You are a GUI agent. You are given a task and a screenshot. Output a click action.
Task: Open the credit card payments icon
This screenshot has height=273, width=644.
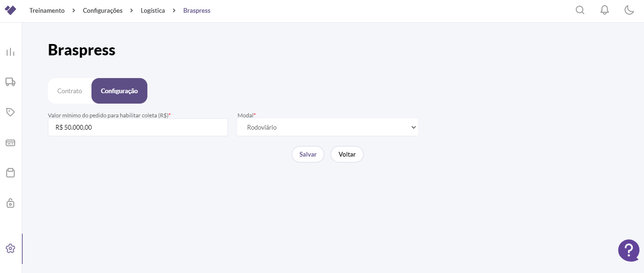(10, 142)
